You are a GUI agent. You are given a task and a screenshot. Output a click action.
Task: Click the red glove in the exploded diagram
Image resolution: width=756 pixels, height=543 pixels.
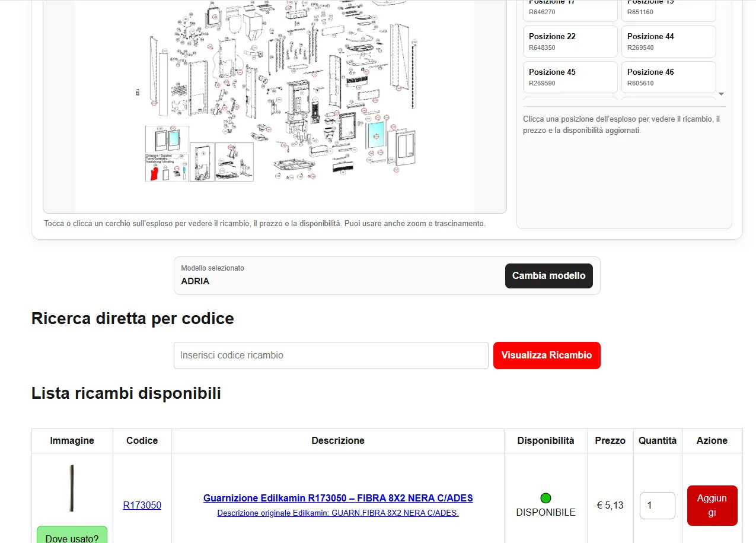(x=155, y=173)
